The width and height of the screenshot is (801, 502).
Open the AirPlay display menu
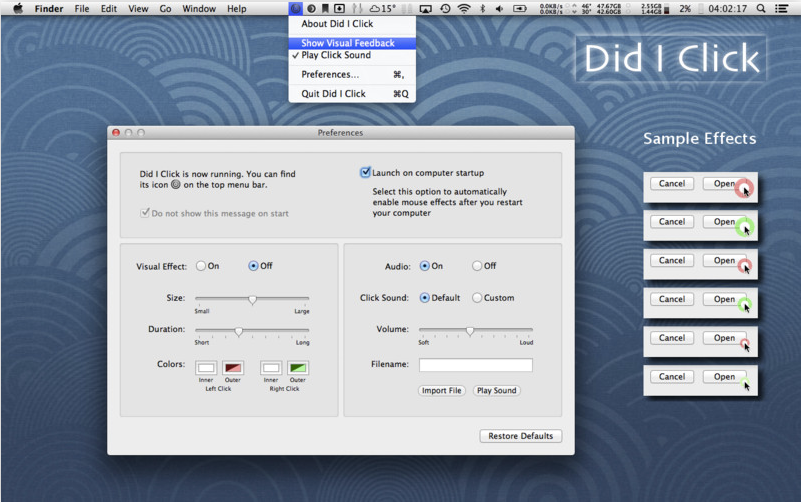[425, 9]
